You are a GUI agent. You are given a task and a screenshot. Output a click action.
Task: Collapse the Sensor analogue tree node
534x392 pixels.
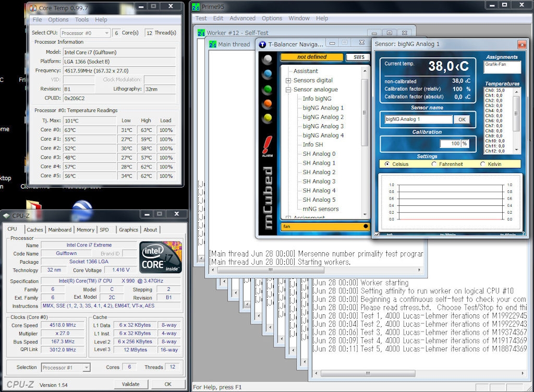pos(288,90)
